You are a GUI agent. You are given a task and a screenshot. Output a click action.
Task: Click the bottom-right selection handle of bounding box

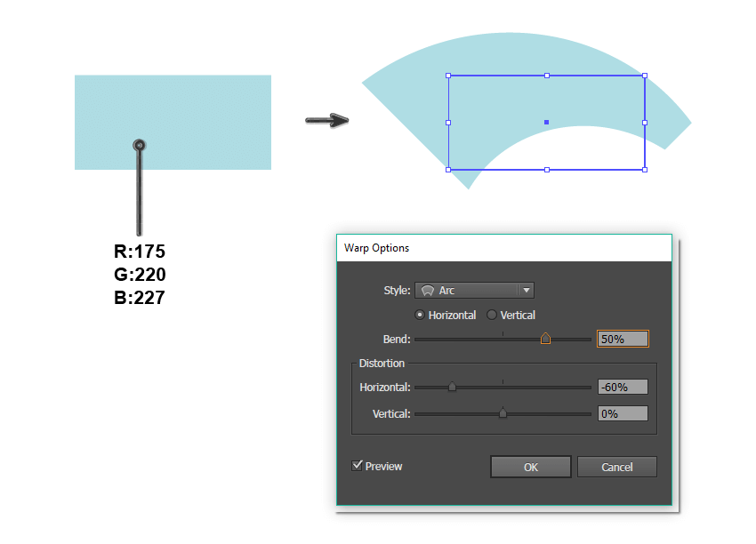[645, 170]
